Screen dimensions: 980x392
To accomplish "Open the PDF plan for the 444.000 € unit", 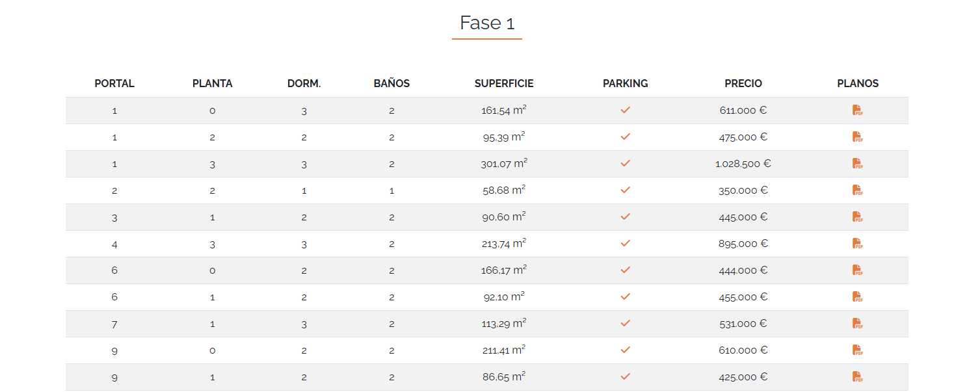I will [x=857, y=270].
